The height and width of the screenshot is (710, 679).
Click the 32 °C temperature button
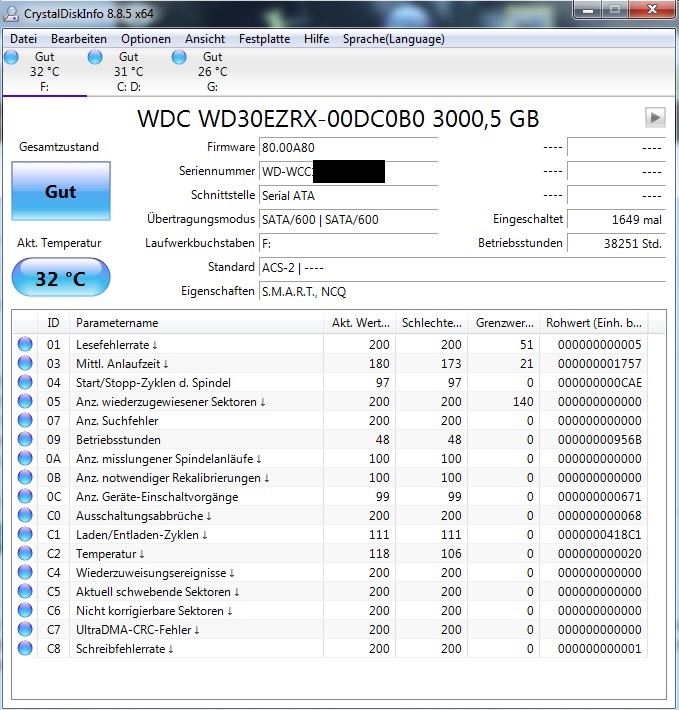61,278
